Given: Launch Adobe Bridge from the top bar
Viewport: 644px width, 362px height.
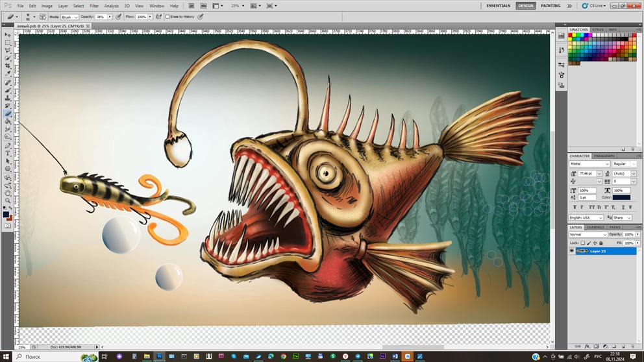Looking at the screenshot, I should pos(192,6).
